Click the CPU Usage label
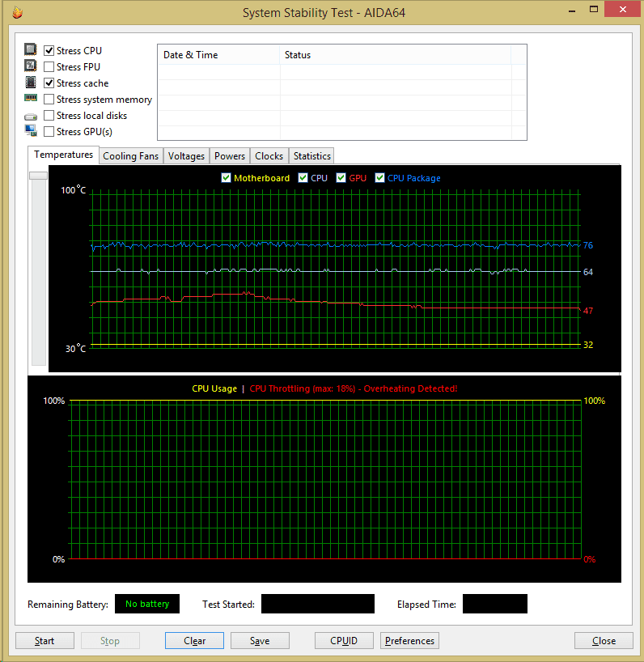 click(214, 388)
